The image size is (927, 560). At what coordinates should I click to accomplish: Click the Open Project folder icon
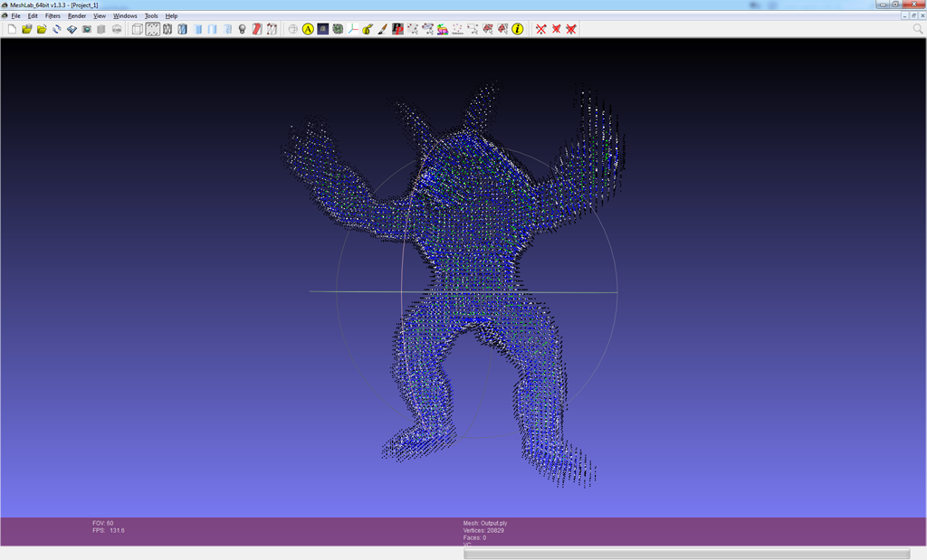point(26,29)
